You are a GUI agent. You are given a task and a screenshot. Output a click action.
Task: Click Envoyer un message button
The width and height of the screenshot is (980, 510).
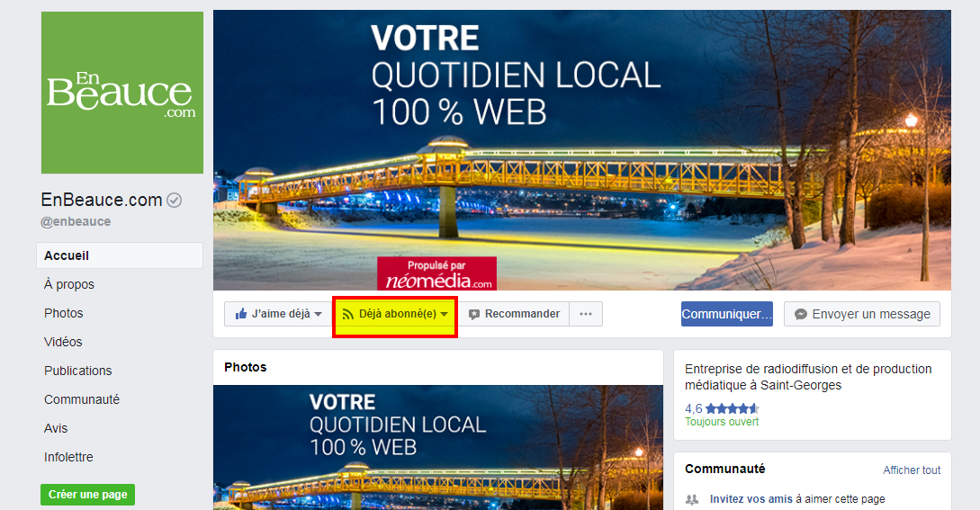862,314
